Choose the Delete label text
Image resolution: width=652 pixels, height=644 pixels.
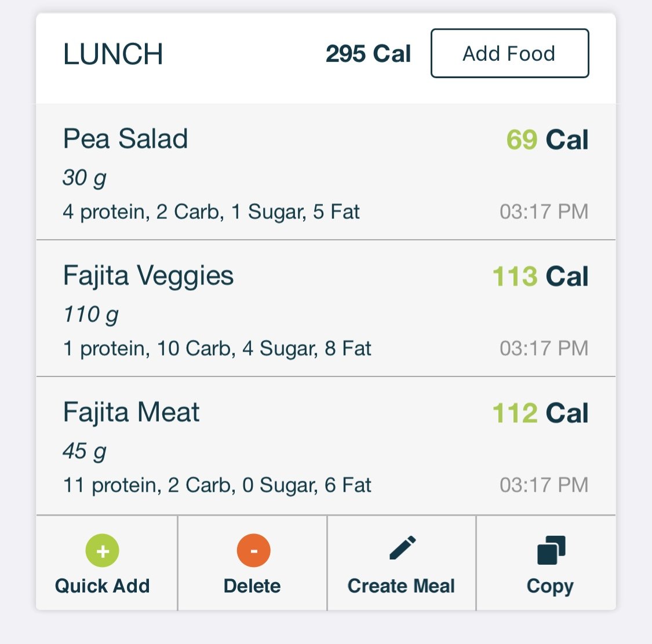[x=252, y=586]
